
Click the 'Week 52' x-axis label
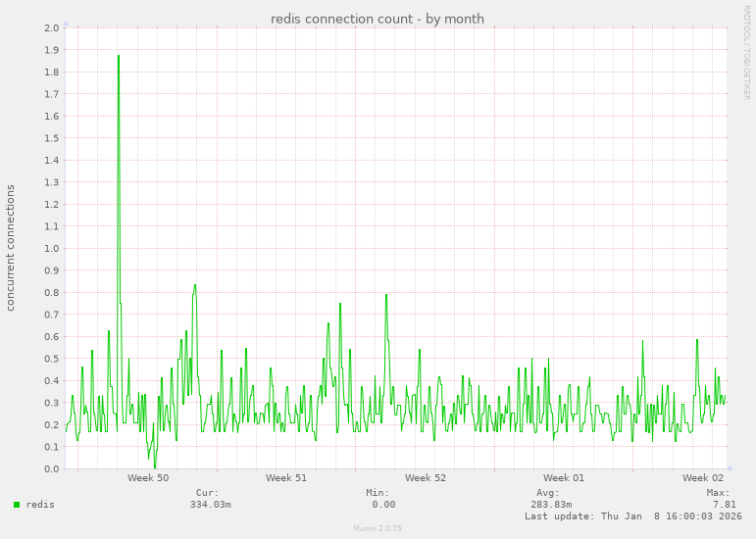426,478
